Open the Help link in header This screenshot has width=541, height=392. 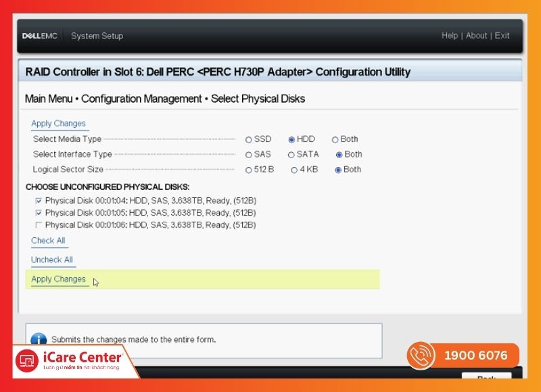tap(450, 36)
